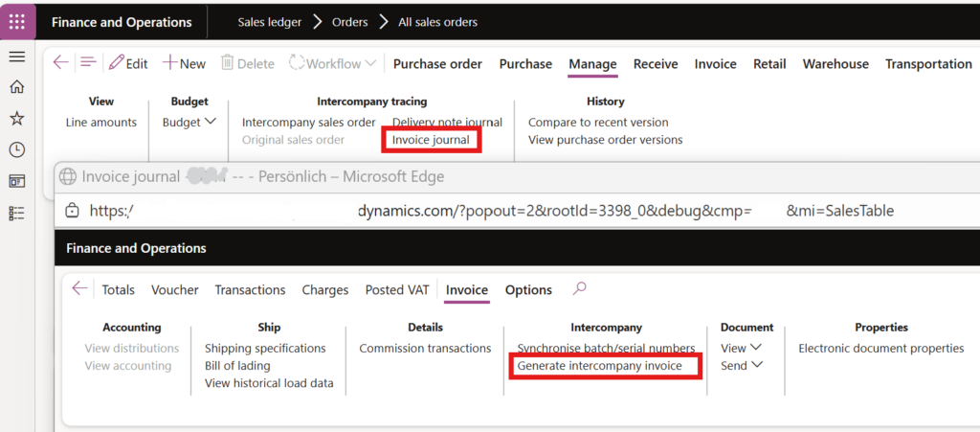This screenshot has height=432, width=980.
Task: Open Favorites star in sidebar
Action: (x=16, y=119)
